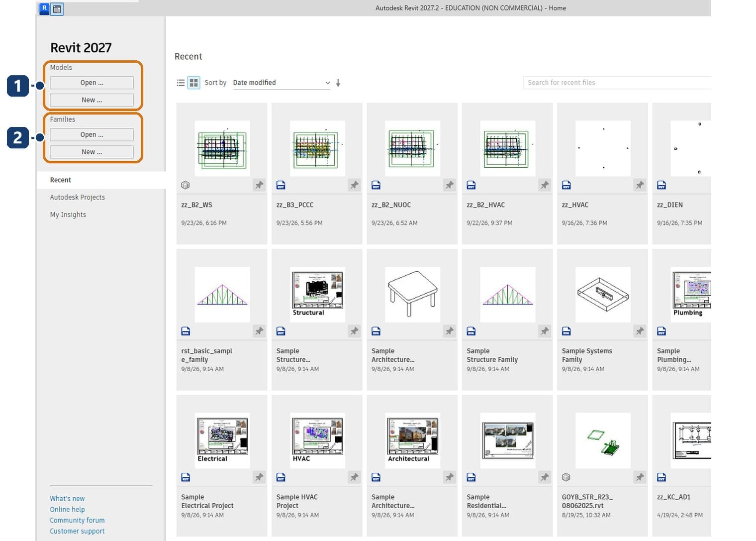Screen dimensions: 756x541
Task: Pin the Sample HVAC Project
Action: (354, 477)
